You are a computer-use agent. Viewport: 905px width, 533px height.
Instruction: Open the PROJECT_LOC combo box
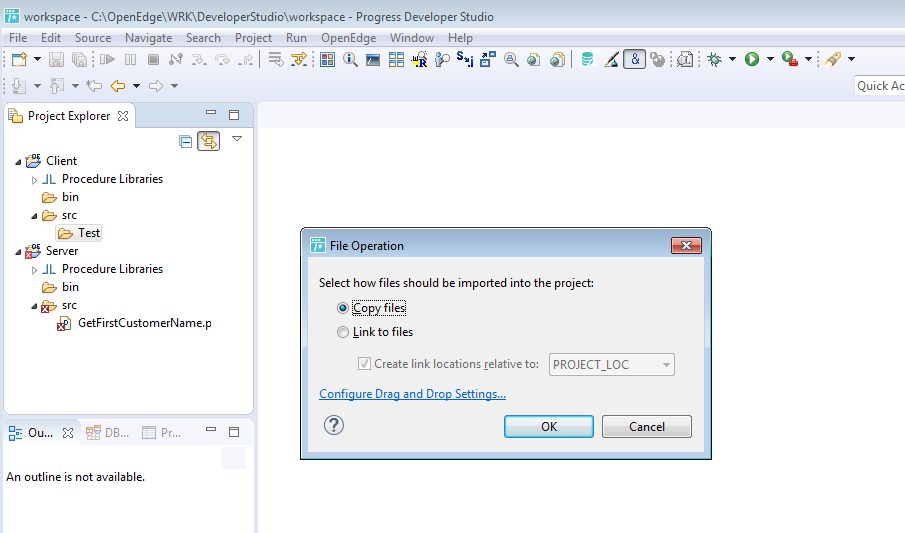coord(611,364)
